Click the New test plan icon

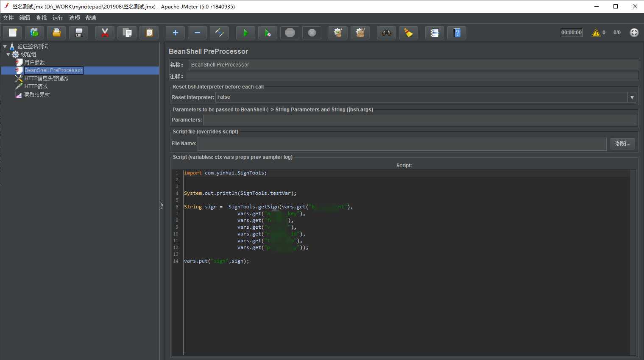13,33
